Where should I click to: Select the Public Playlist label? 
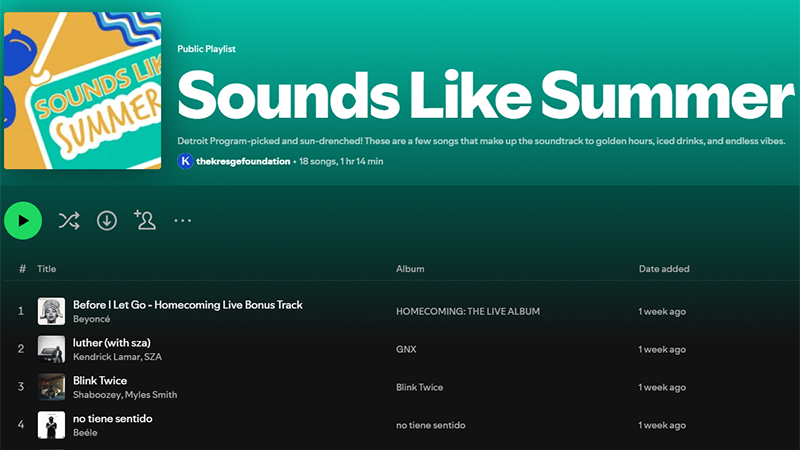(207, 49)
